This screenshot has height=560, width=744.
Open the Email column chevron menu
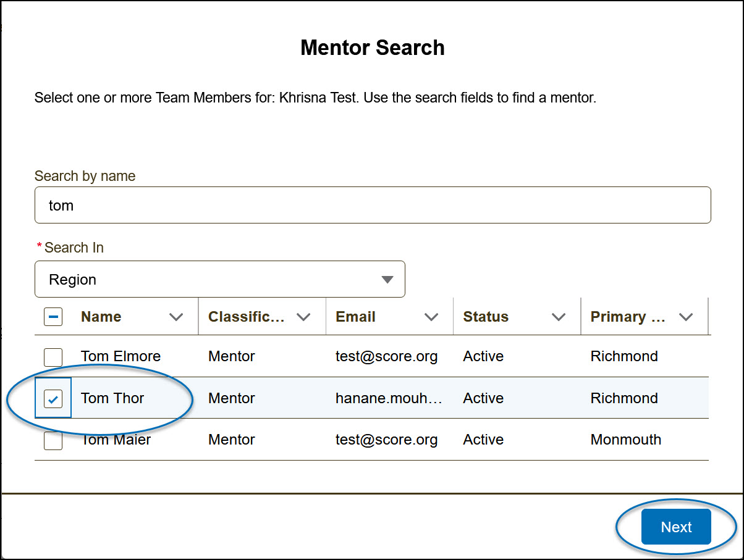[x=431, y=317]
